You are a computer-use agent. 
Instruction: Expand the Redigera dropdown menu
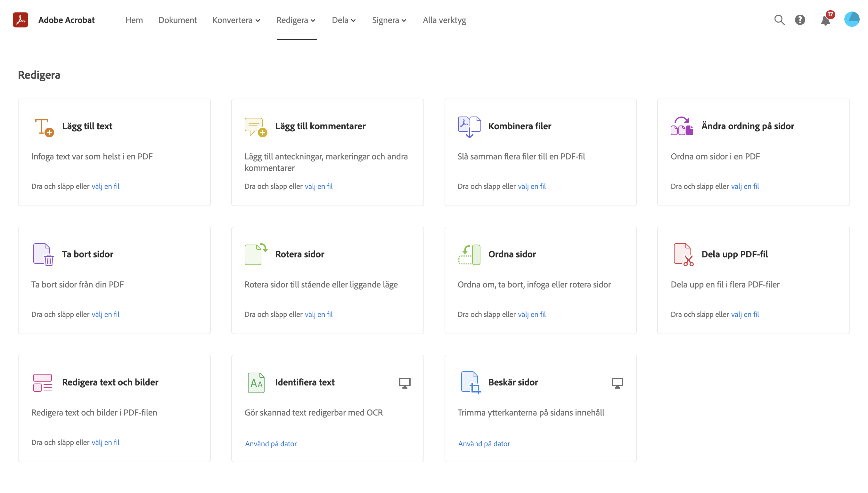296,20
